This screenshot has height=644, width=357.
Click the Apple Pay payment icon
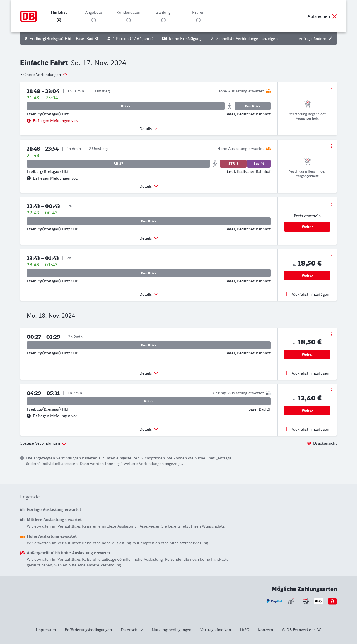319,601
